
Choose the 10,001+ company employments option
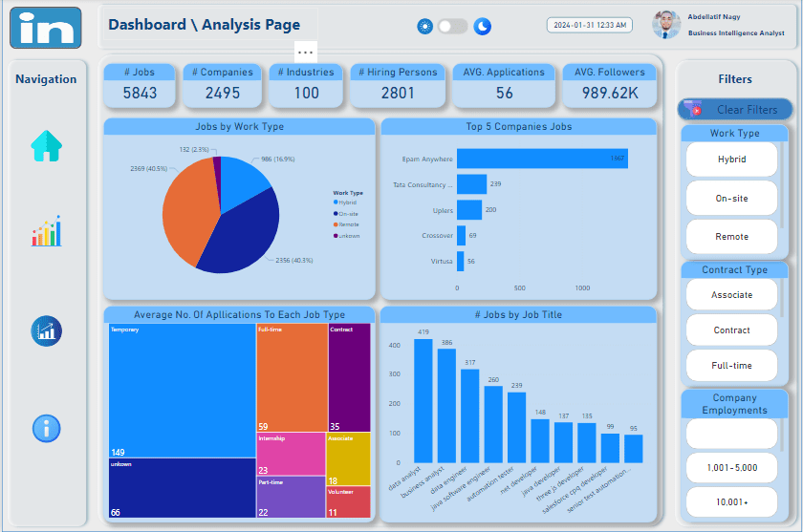(x=731, y=501)
